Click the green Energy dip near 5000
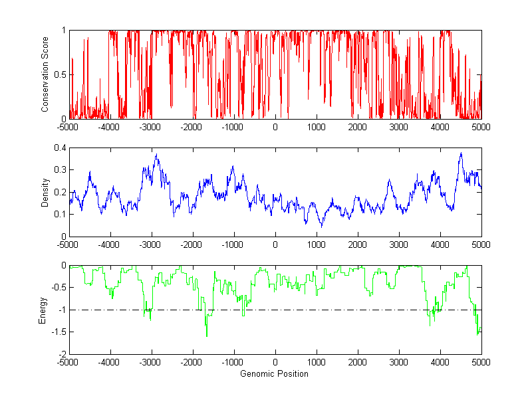The image size is (532, 398). (x=478, y=334)
